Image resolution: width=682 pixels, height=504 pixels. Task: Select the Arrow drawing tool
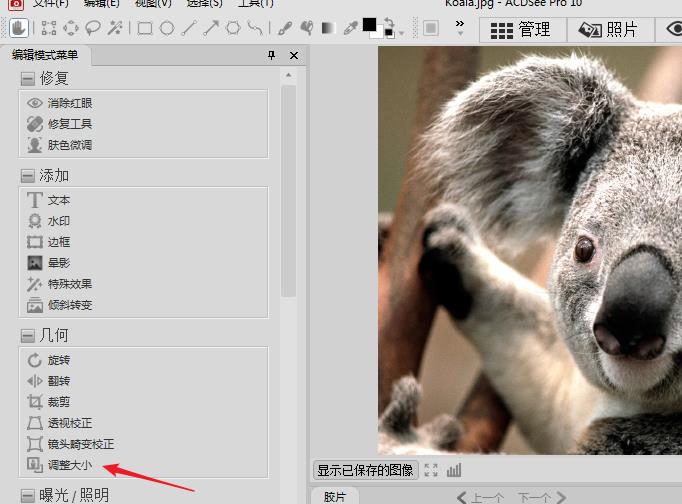211,28
